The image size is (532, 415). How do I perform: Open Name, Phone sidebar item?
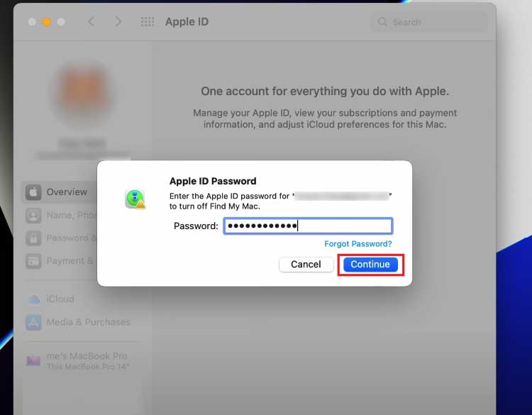(60, 216)
